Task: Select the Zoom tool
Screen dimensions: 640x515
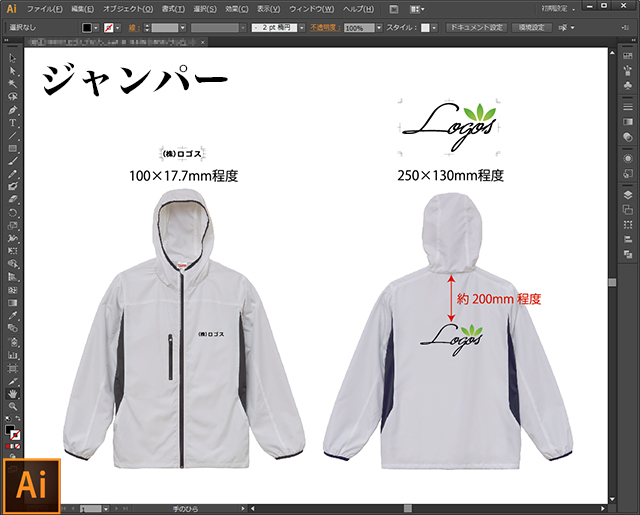Action: tap(13, 406)
